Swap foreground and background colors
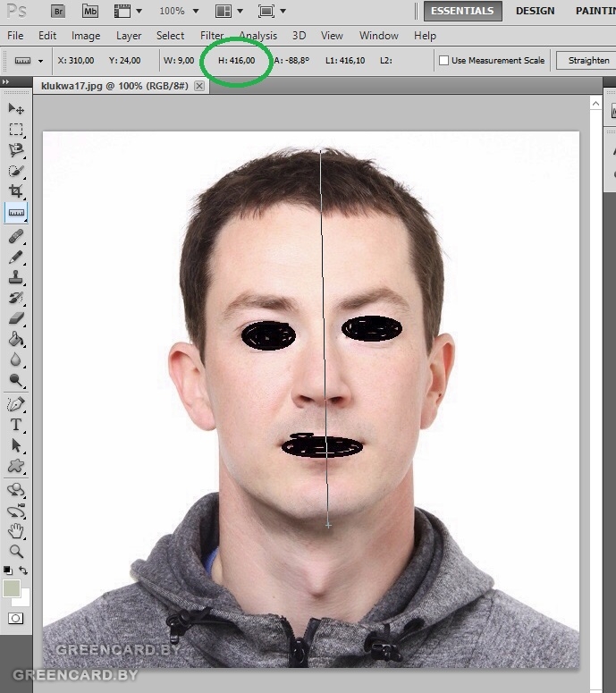 pyautogui.click(x=23, y=570)
